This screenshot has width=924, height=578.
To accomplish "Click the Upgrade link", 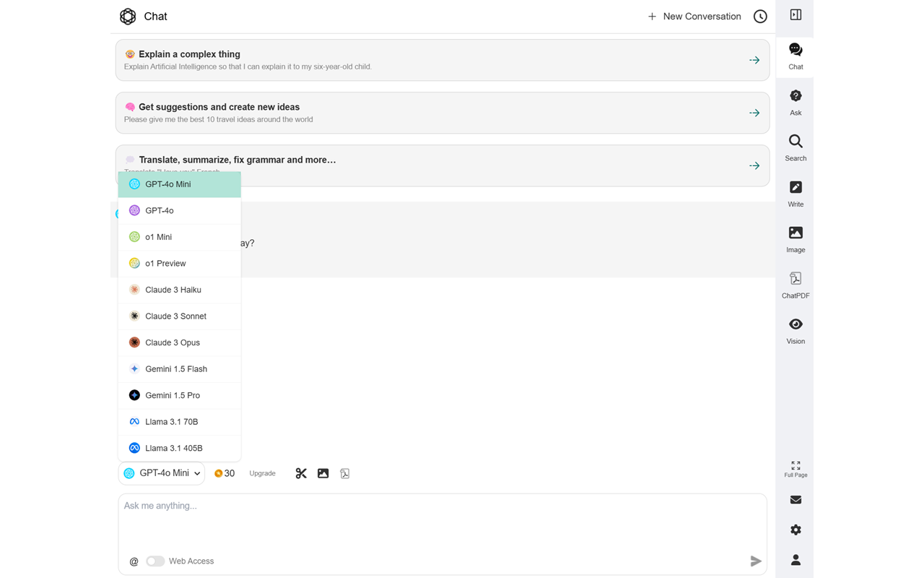I will pyautogui.click(x=262, y=473).
